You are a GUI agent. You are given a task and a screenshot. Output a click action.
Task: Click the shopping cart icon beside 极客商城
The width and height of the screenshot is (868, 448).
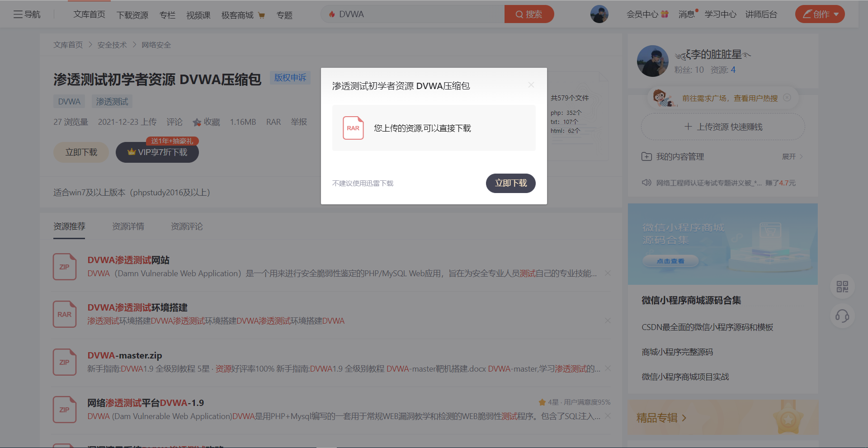click(x=261, y=15)
